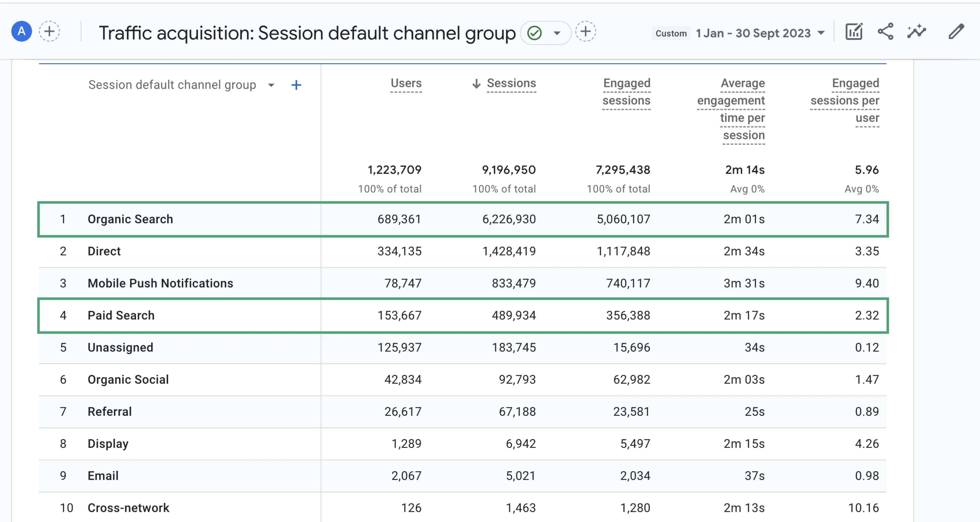Click Organic Search sessions value 6,226,930
This screenshot has height=522, width=980.
(x=509, y=219)
